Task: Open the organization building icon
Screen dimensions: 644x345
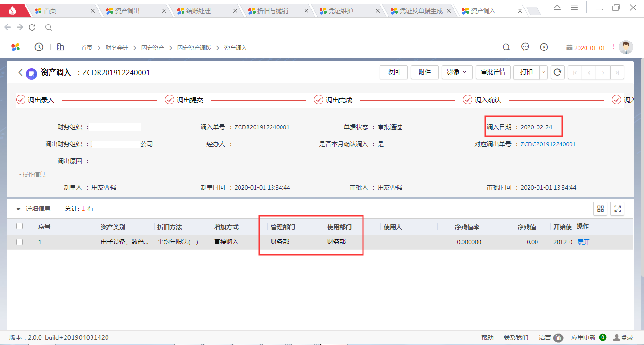Action: [60, 47]
